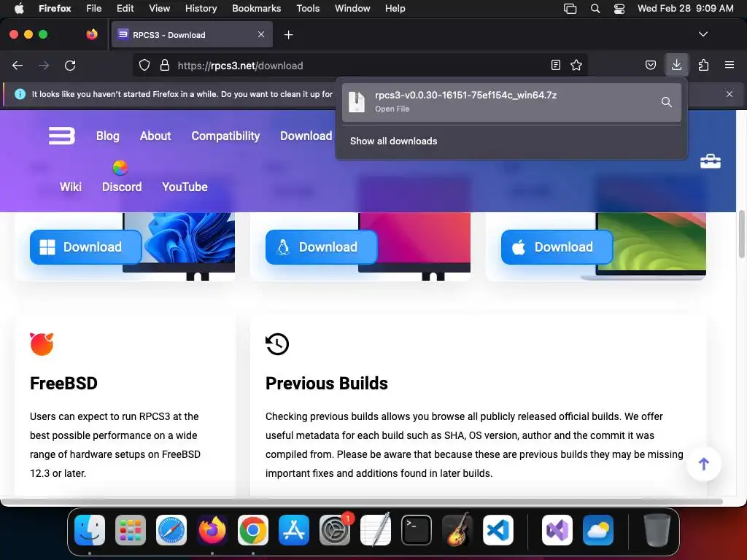Open the Trash in the dock
The image size is (747, 560).
657,530
